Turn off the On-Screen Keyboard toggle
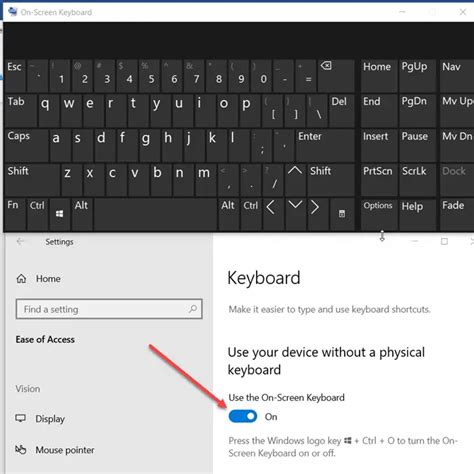The image size is (474, 474). coord(243,416)
